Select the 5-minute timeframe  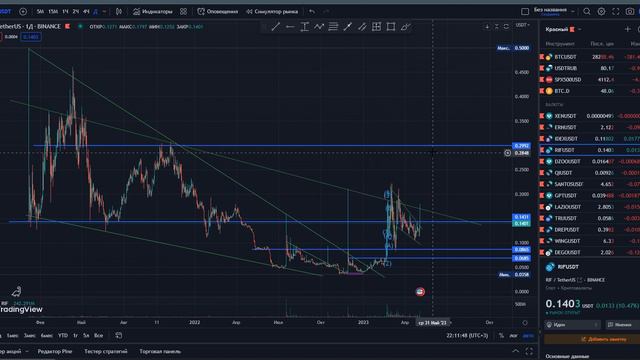[40, 11]
